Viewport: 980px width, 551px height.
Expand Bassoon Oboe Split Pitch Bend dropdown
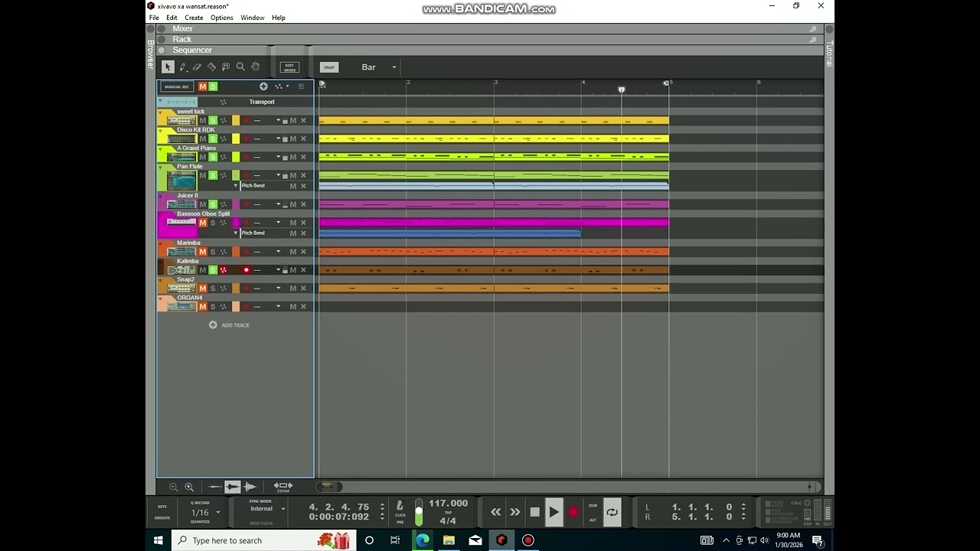[236, 233]
